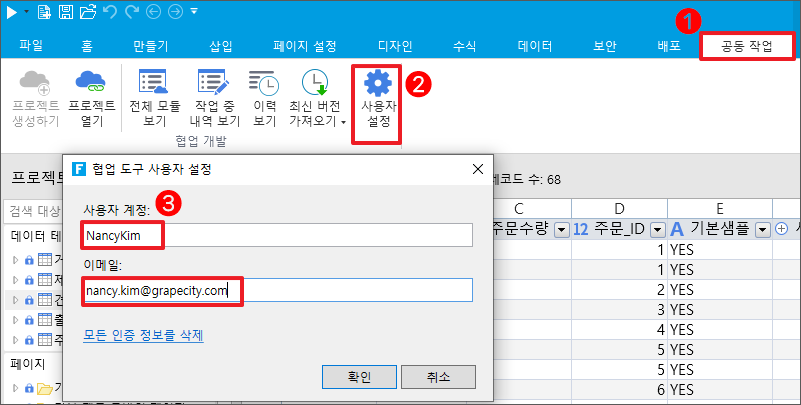Image resolution: width=801 pixels, height=405 pixels.
Task: Expand the first data table tree node
Action: coord(15,261)
